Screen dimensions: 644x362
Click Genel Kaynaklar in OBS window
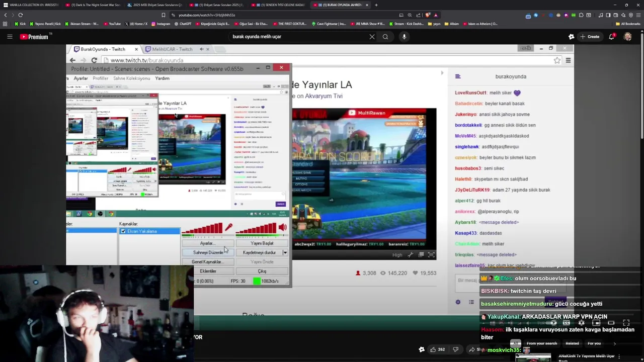coord(208,262)
